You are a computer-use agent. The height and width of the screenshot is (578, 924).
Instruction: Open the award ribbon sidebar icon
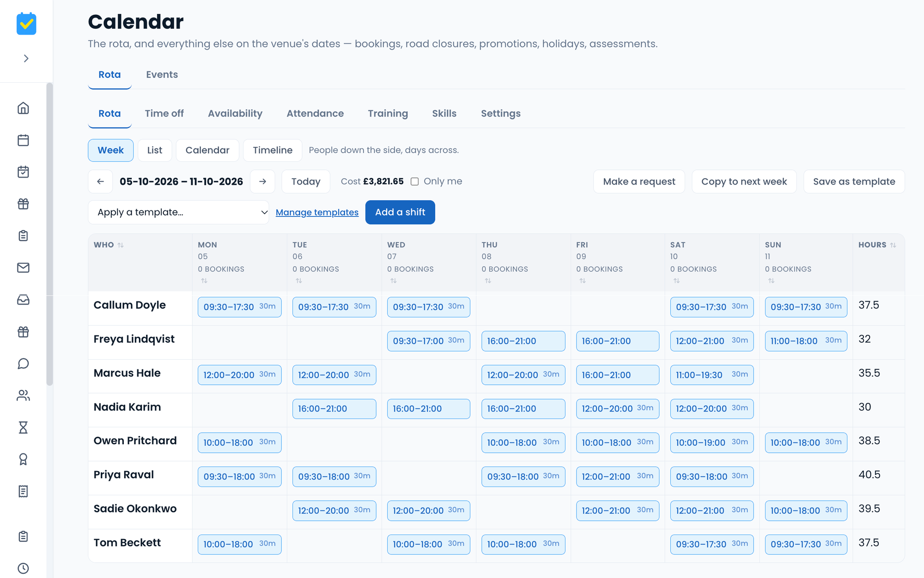23,459
